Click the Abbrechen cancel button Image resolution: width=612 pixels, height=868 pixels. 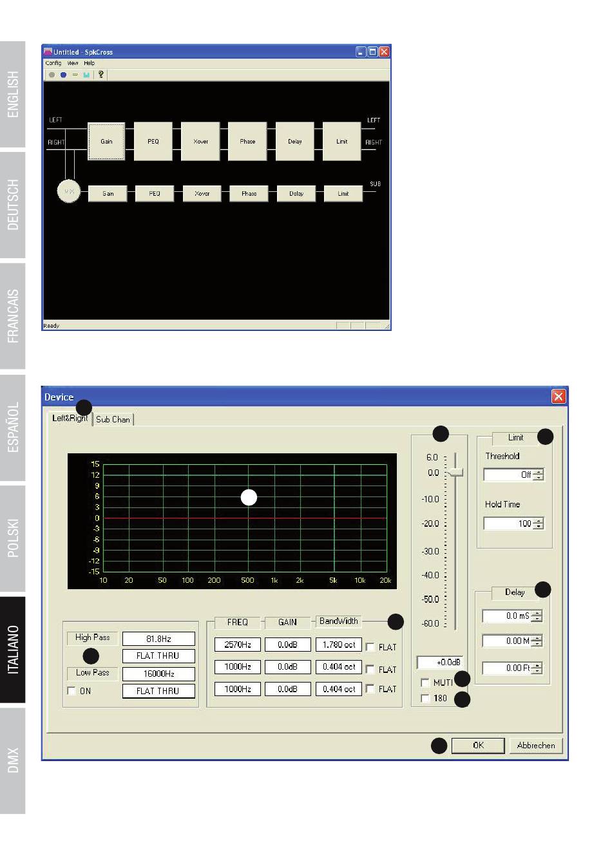(x=535, y=745)
